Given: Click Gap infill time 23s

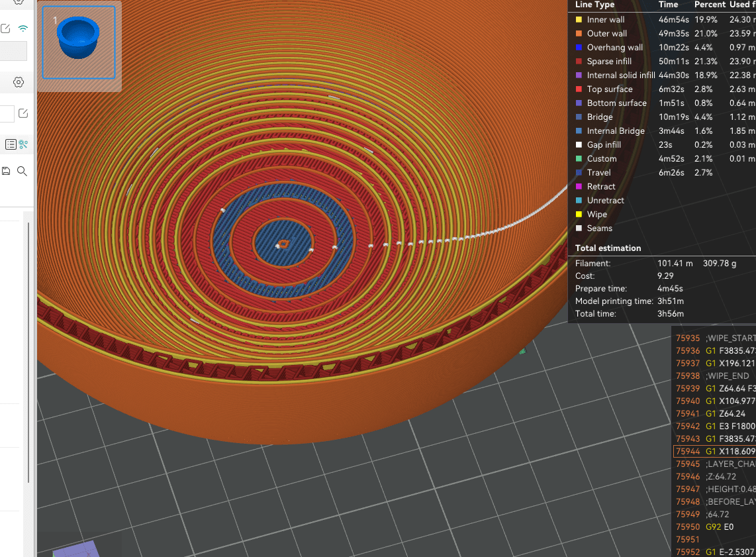Looking at the screenshot, I should coord(665,145).
